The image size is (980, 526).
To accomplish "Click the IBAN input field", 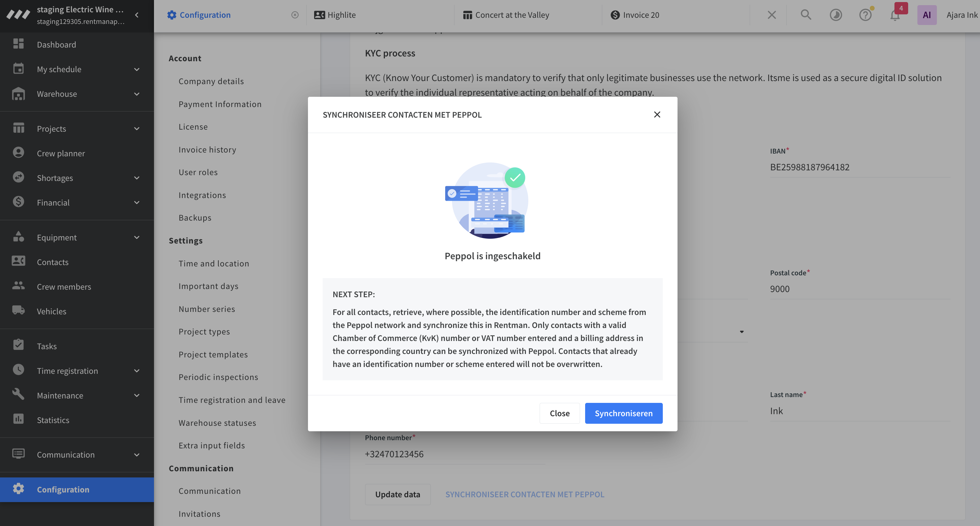I will [860, 167].
